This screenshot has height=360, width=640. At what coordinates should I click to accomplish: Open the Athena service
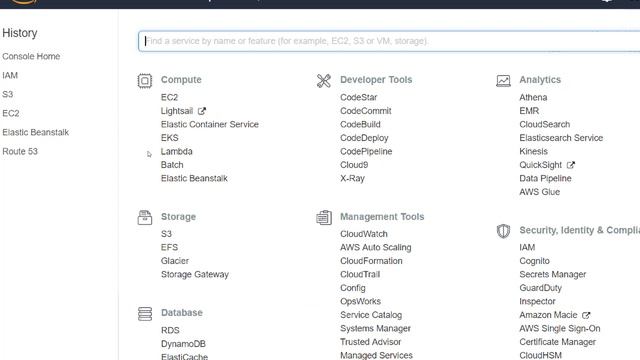coord(533,98)
